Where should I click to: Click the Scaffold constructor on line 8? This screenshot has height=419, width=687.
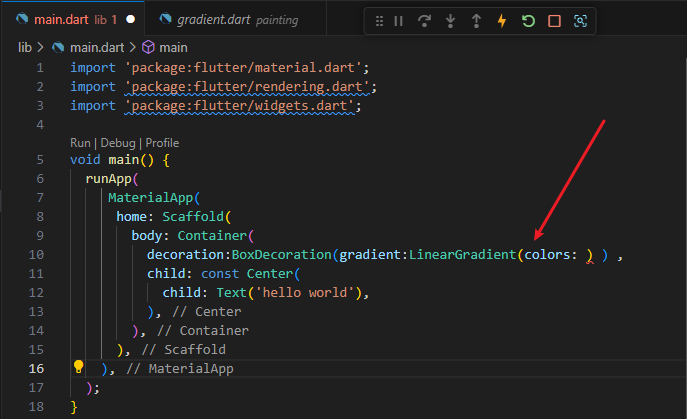pos(193,217)
